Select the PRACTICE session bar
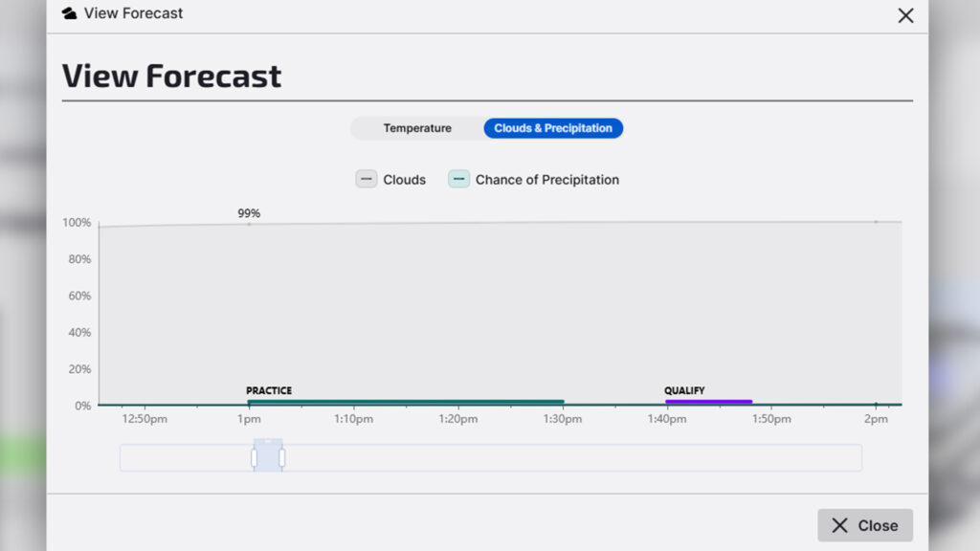Image resolution: width=980 pixels, height=551 pixels. click(x=405, y=402)
